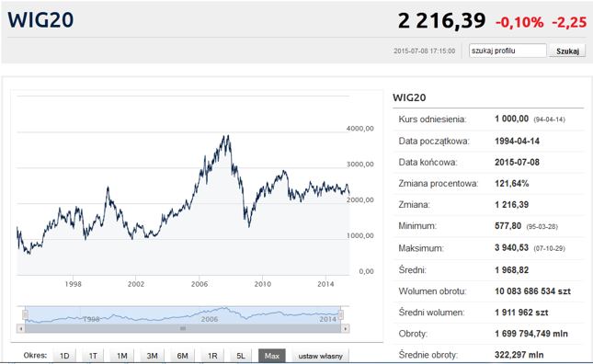Viewport: 593px width, 364px height.
Task: Focus the 'szukaj profilu' search field
Action: pyautogui.click(x=507, y=51)
